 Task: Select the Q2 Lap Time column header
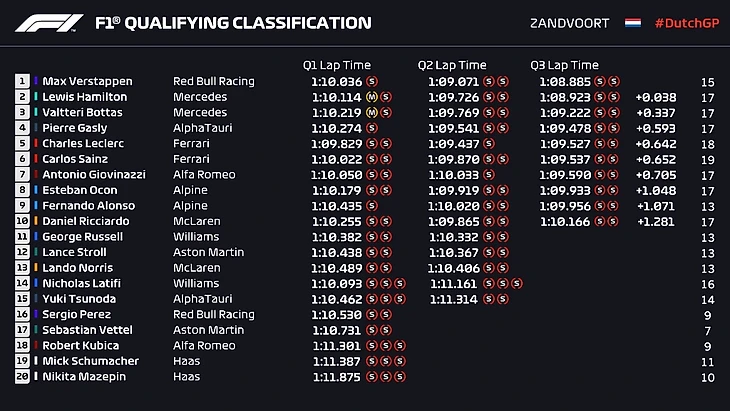(452, 65)
